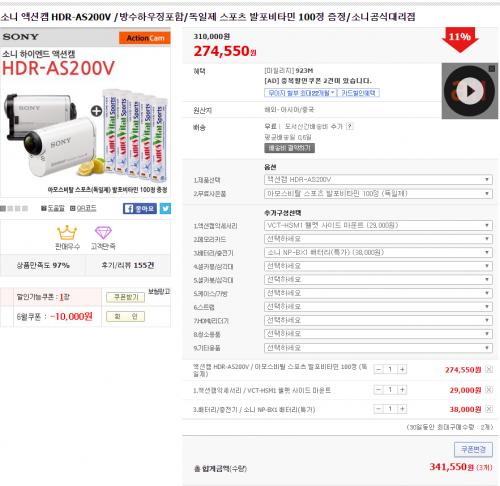This screenshot has height=486, width=500.
Task: Expand the 무이자 할부 installment dropdown
Action: pos(301,93)
